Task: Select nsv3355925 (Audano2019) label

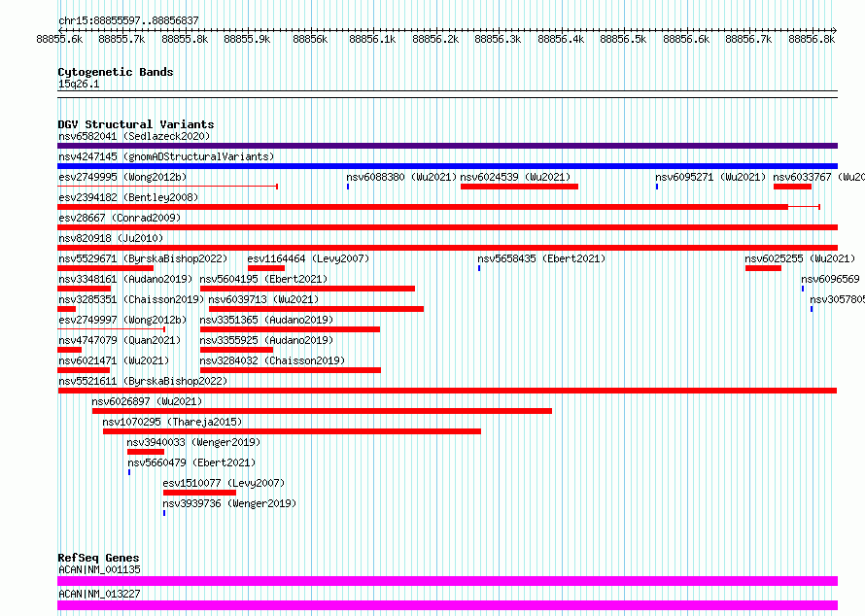Action: 266,340
